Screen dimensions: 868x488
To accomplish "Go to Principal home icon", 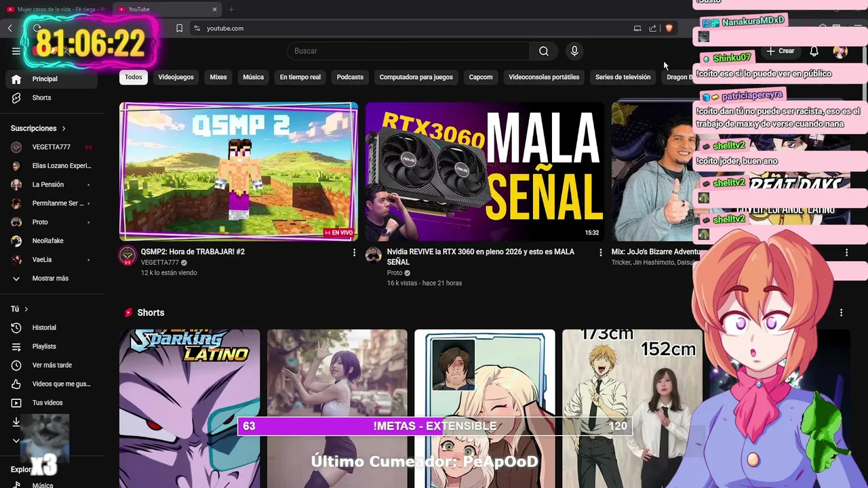I will 17,79.
